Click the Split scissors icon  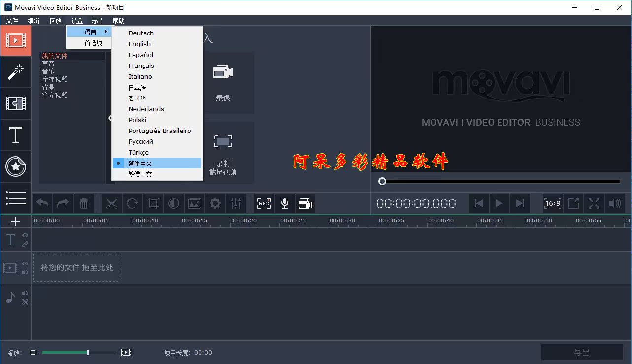[112, 203]
